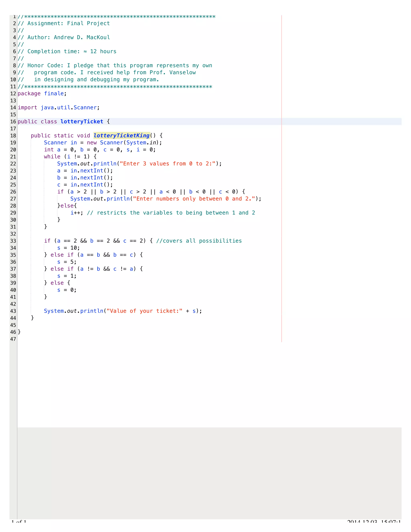
Task: Click the c = in.nextInt(); line
Action: tap(85, 185)
